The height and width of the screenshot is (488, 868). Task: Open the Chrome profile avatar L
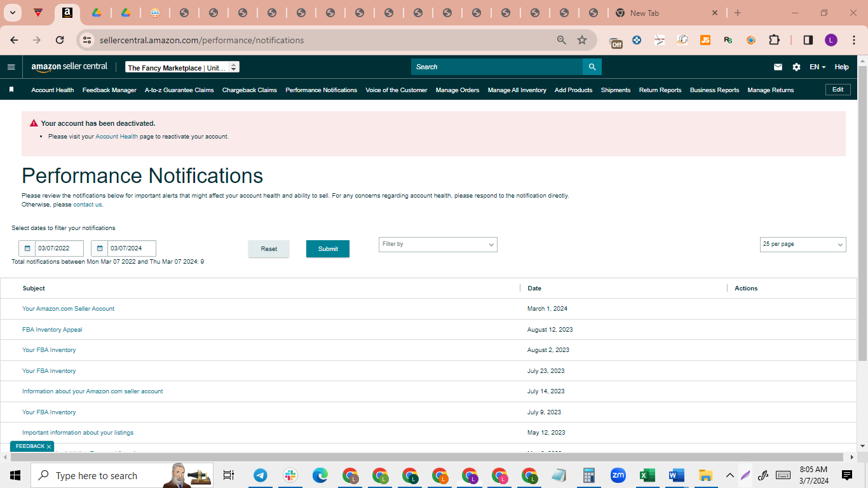tap(831, 40)
